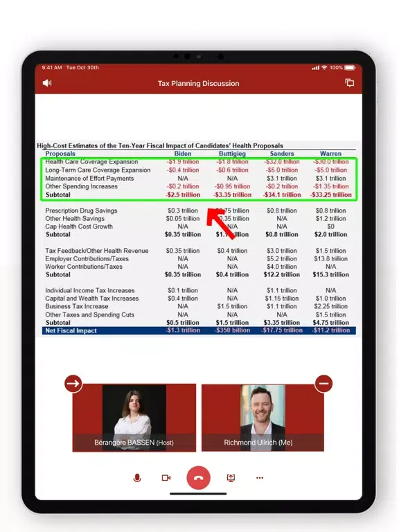The height and width of the screenshot is (532, 399).
Task: Click Employer Contributions/Taxes label
Action: pos(87,259)
